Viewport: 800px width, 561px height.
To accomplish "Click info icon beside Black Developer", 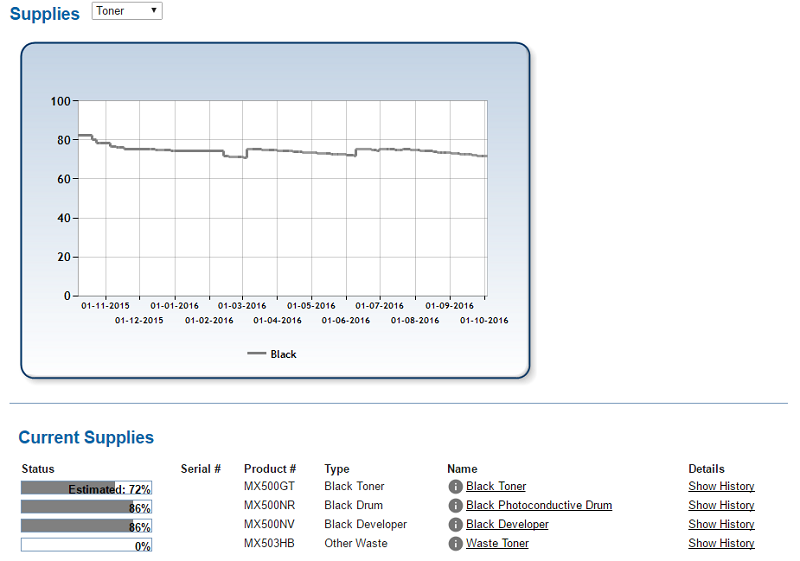I will coord(455,525).
